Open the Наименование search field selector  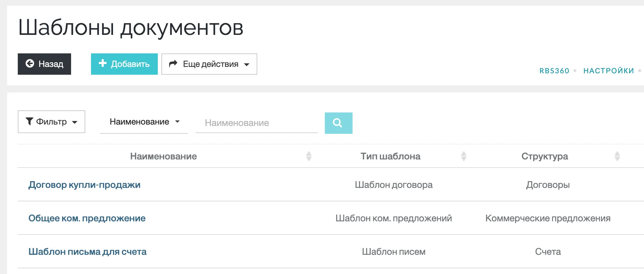(144, 122)
